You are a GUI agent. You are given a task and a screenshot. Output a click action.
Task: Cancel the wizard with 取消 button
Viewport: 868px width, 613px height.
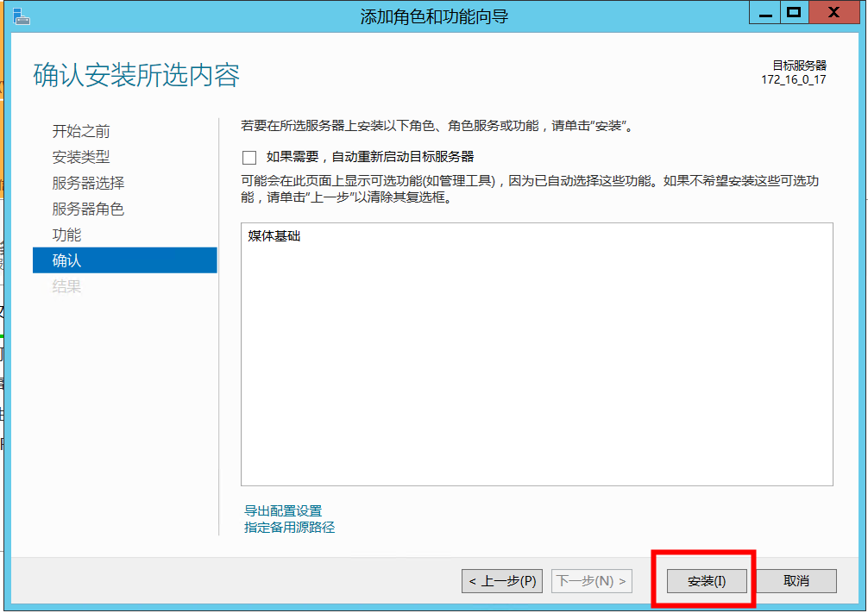click(796, 581)
